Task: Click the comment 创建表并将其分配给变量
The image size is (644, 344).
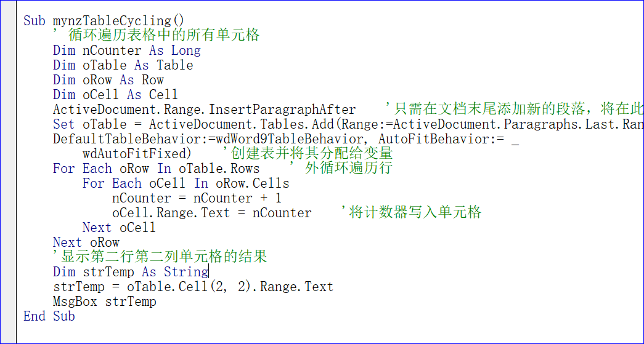Action: pos(307,153)
